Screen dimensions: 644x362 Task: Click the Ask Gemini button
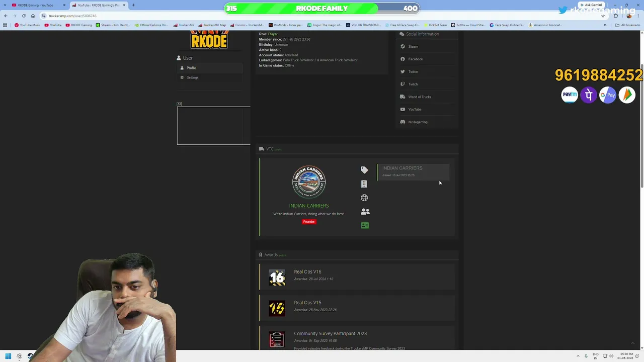(591, 5)
